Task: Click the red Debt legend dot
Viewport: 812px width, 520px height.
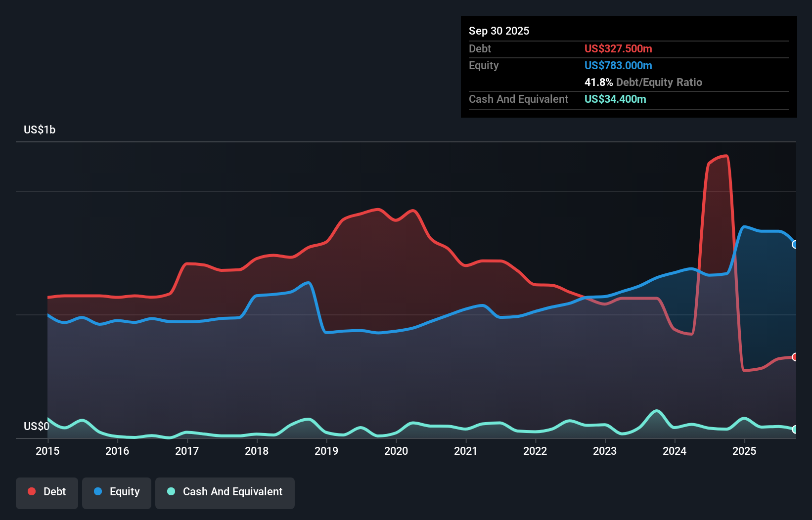Action: click(x=31, y=491)
